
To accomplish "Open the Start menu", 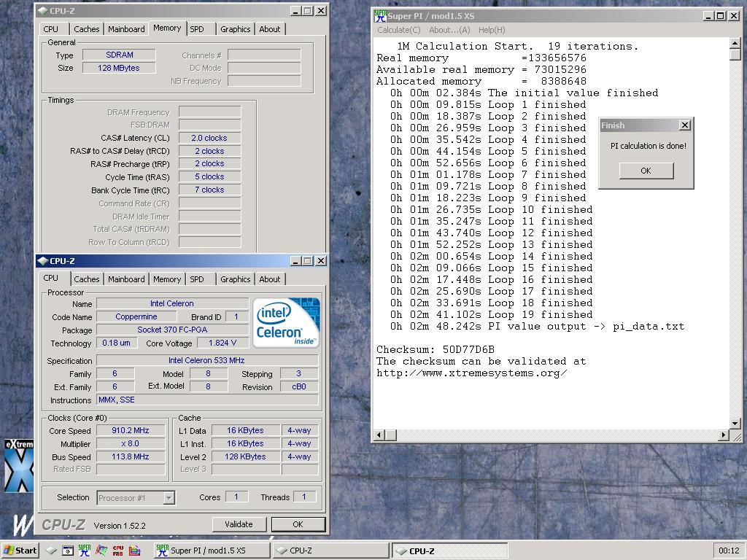I will click(x=20, y=551).
